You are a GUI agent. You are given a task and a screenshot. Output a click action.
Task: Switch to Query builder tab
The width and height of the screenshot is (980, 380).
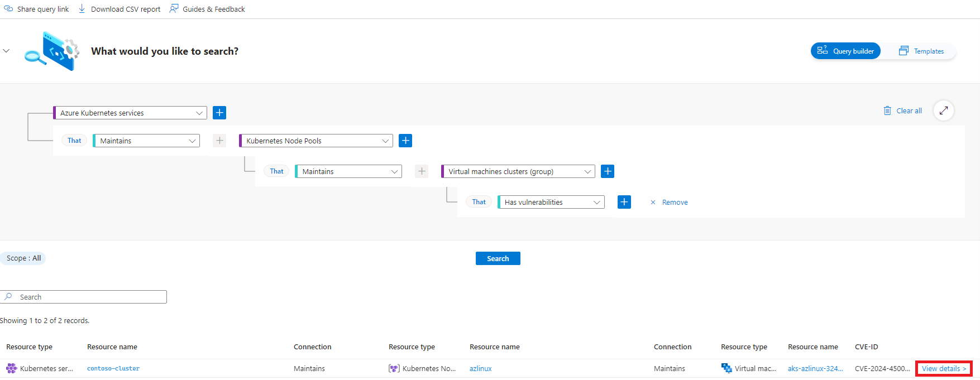point(845,51)
